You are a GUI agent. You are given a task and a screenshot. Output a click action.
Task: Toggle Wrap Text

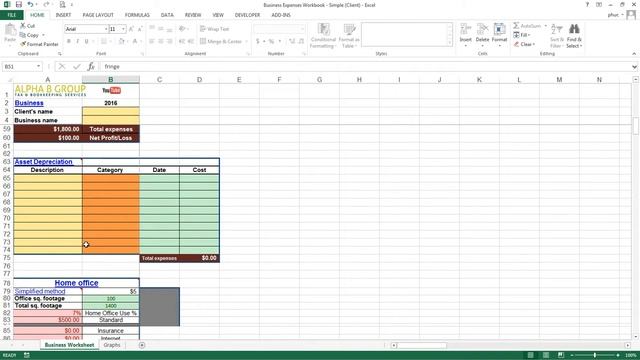click(x=214, y=29)
